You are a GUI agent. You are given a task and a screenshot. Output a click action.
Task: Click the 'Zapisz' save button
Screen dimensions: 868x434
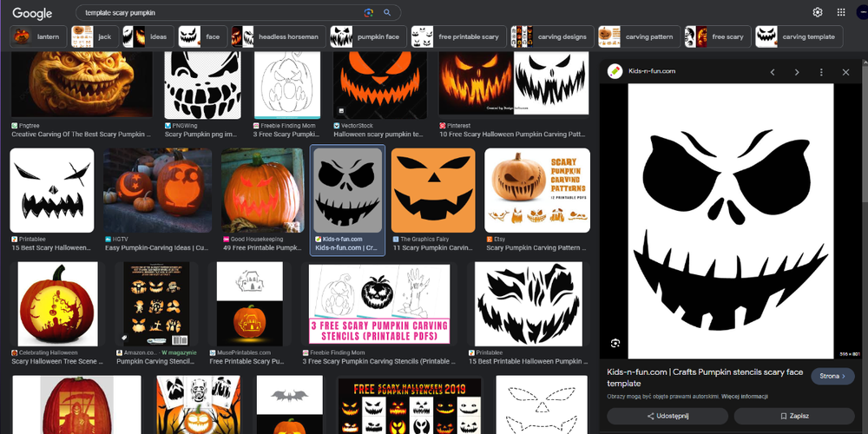click(x=794, y=416)
